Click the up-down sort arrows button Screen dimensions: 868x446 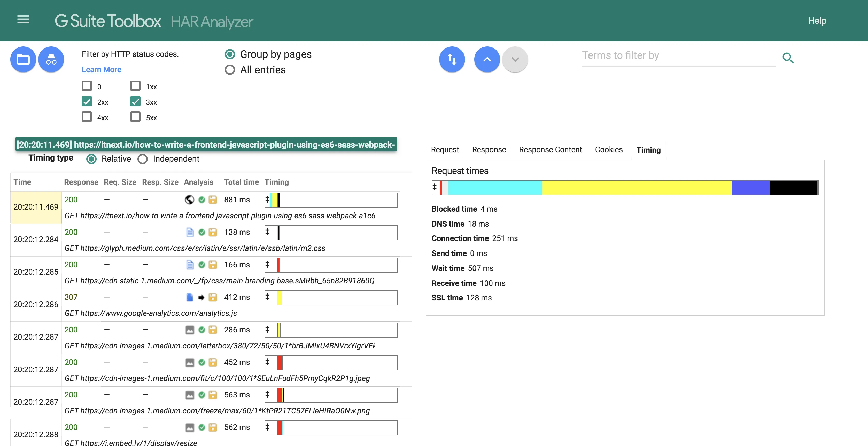pos(452,60)
